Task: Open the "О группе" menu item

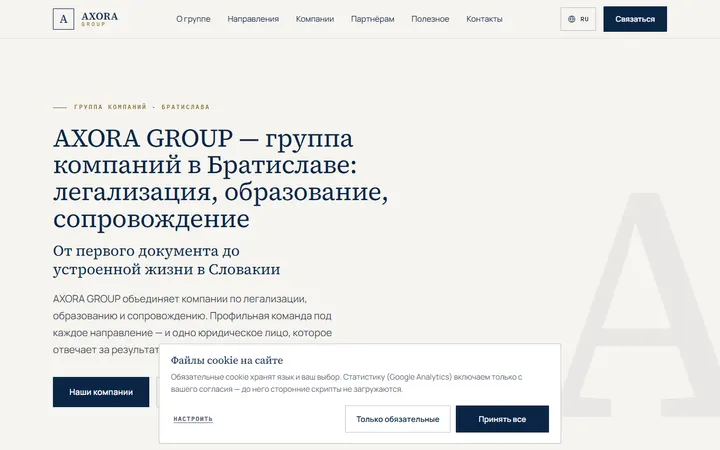Action: (x=193, y=19)
